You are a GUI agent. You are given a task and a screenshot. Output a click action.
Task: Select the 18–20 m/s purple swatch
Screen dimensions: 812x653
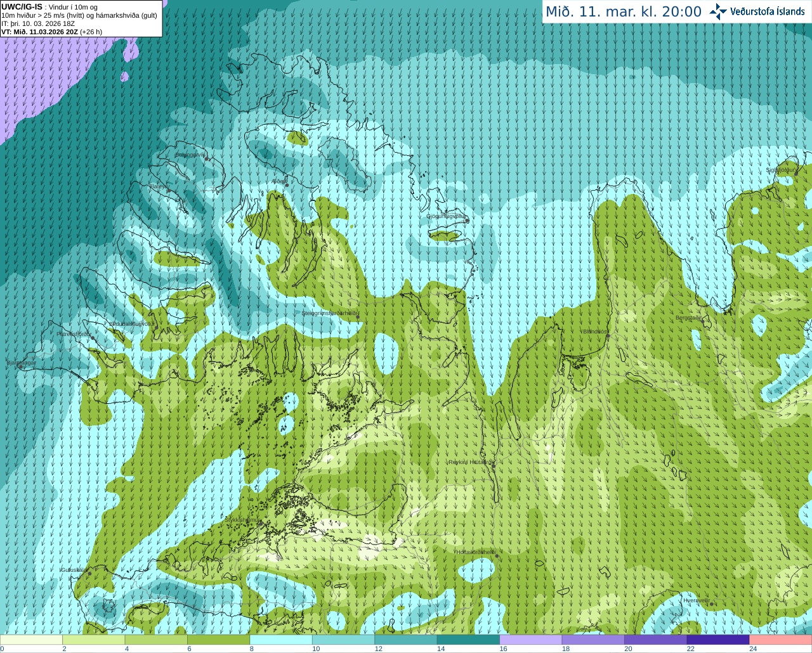593,640
